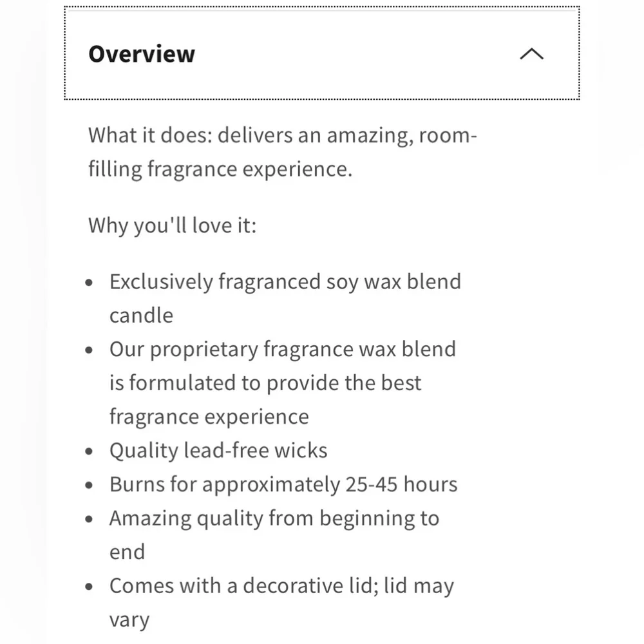Viewport: 644px width, 644px height.
Task: Click the 'What it does' description paragraph
Action: (x=283, y=152)
